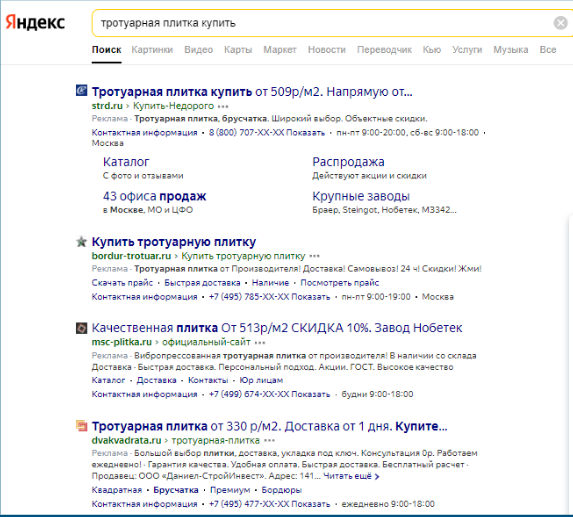
Task: Open the Каталог sitelink
Action: coord(126,162)
